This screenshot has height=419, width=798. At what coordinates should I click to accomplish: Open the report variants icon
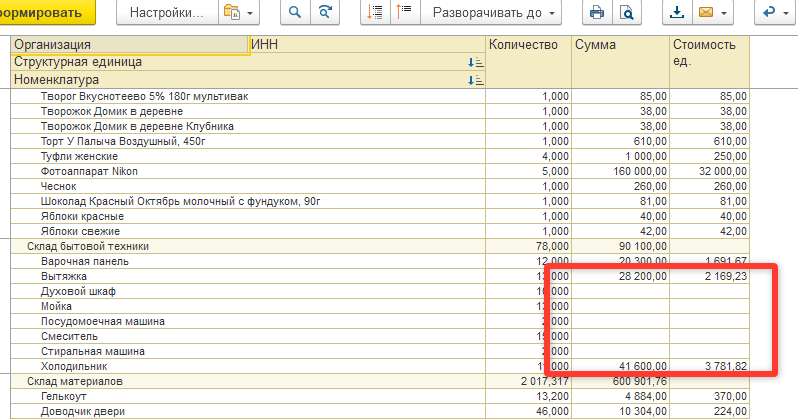pyautogui.click(x=232, y=12)
